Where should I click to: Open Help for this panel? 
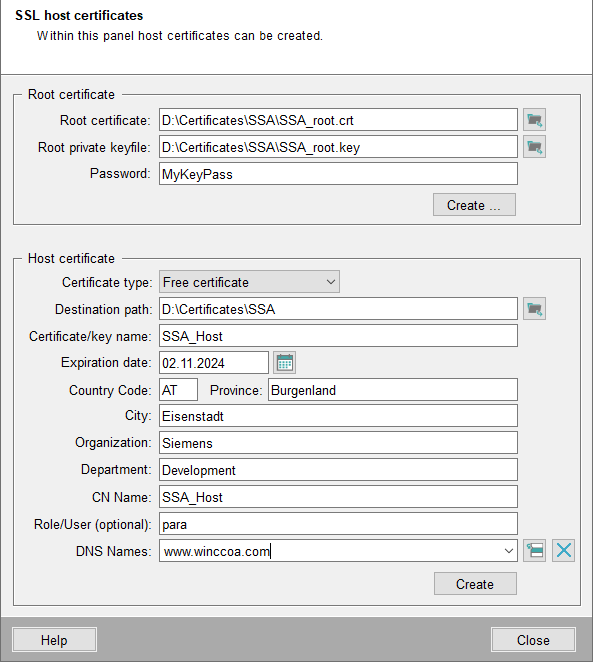pyautogui.click(x=54, y=640)
